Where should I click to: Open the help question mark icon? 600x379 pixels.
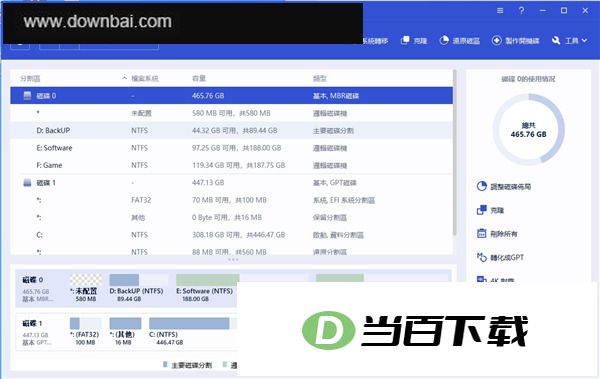click(x=521, y=11)
